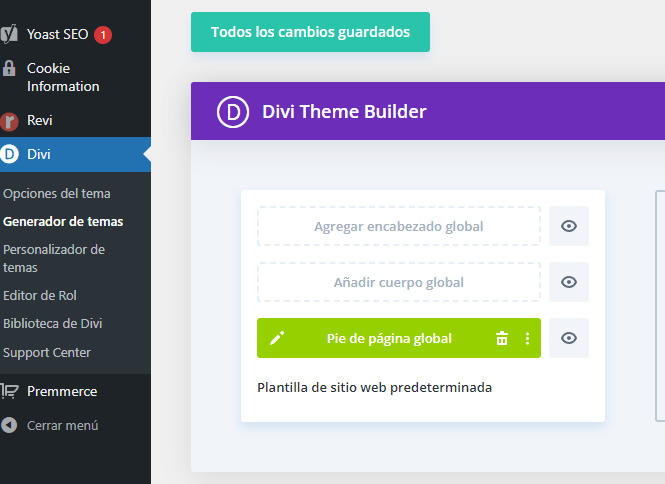
Task: Click the Revi sidebar icon
Action: [x=9, y=121]
